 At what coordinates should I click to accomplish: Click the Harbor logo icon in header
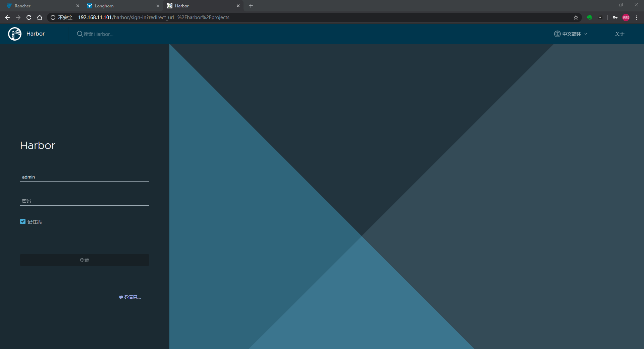[x=15, y=34]
